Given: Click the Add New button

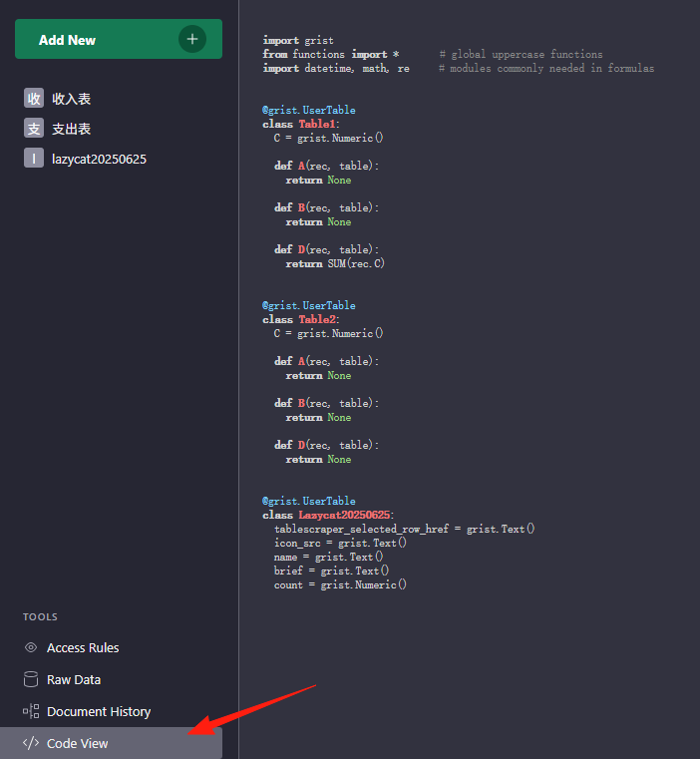Looking at the screenshot, I should click(x=118, y=39).
